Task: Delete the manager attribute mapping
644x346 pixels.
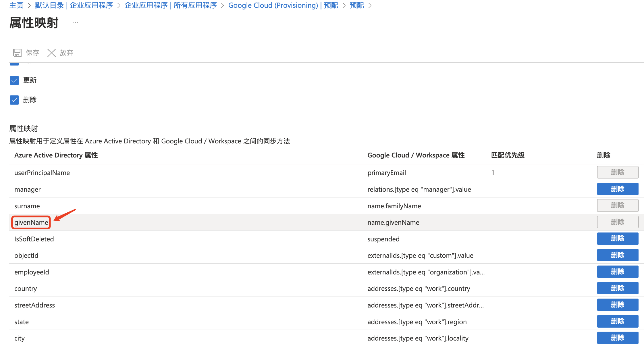Action: pos(618,189)
